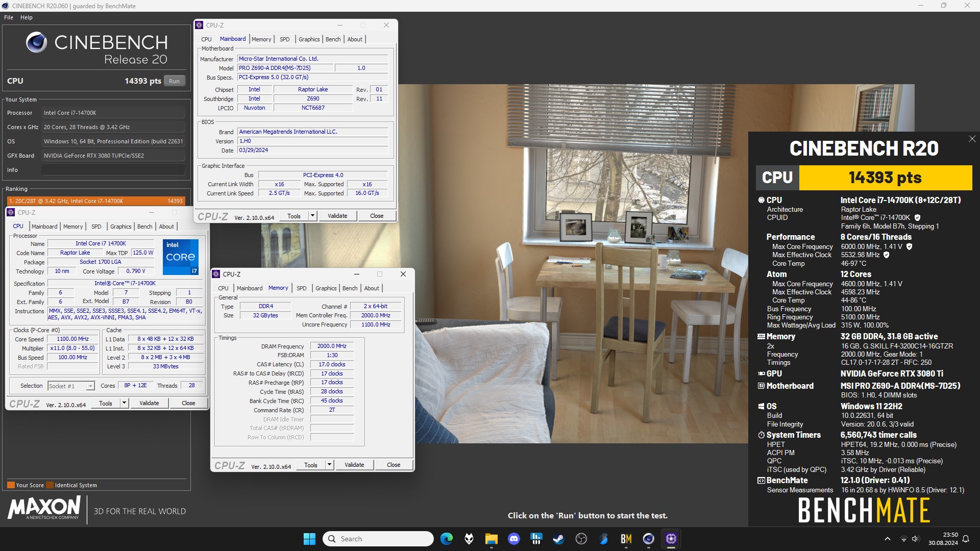Switch to SPD tab in Memory CPU-Z window
The width and height of the screenshot is (980, 551).
click(302, 288)
